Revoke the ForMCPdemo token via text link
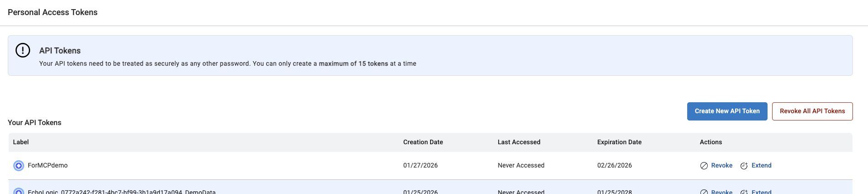The height and width of the screenshot is (194, 868). (x=721, y=166)
